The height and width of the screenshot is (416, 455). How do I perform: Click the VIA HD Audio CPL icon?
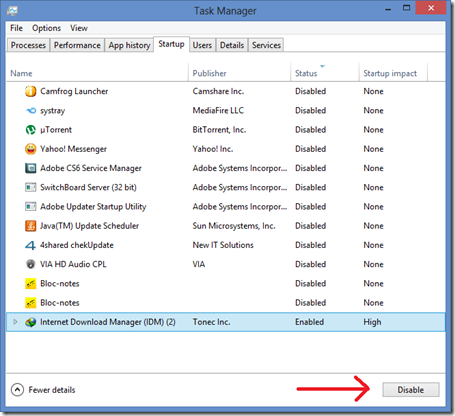point(31,264)
